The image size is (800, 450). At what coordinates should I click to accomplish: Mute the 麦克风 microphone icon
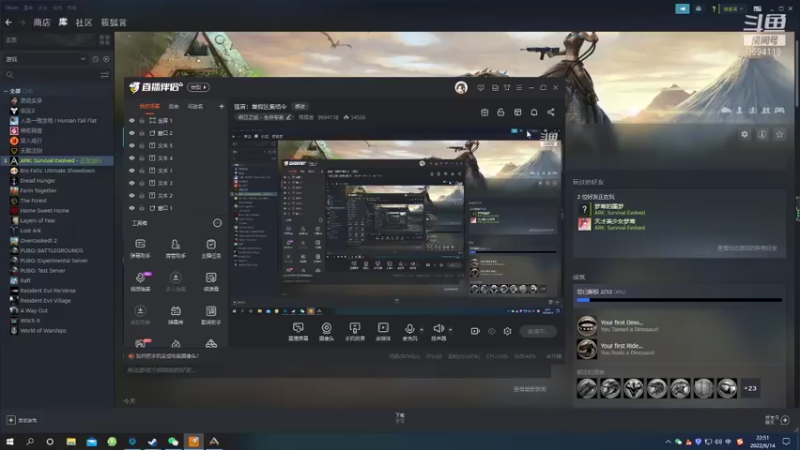(409, 331)
